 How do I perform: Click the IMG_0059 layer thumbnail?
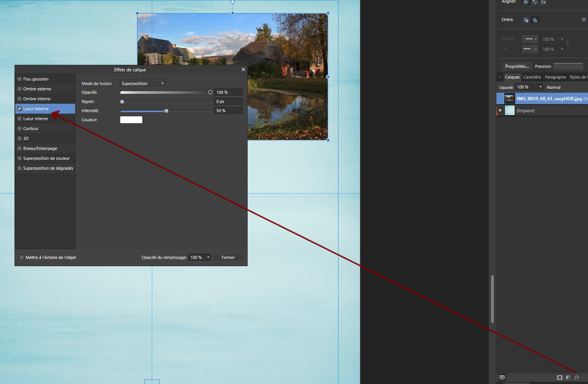pos(509,98)
